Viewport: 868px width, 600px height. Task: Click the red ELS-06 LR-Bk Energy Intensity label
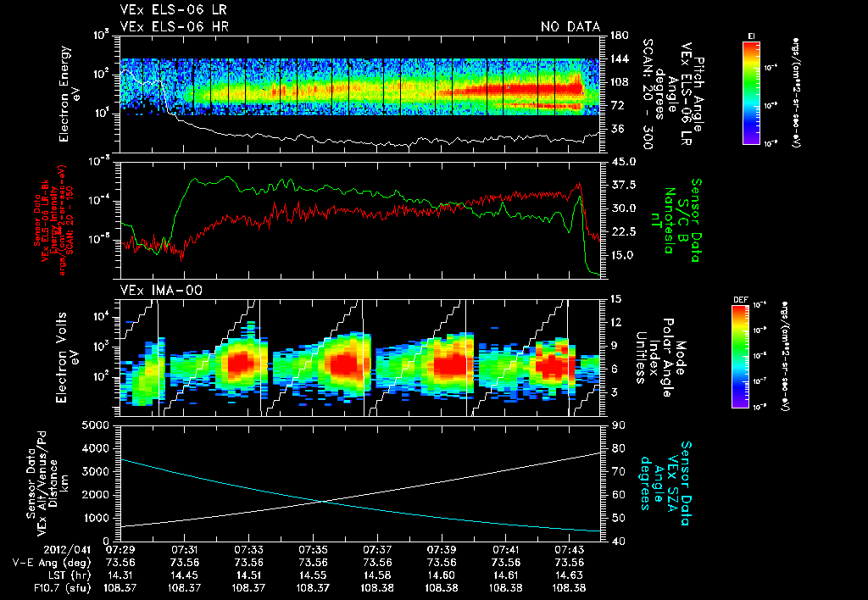54,219
